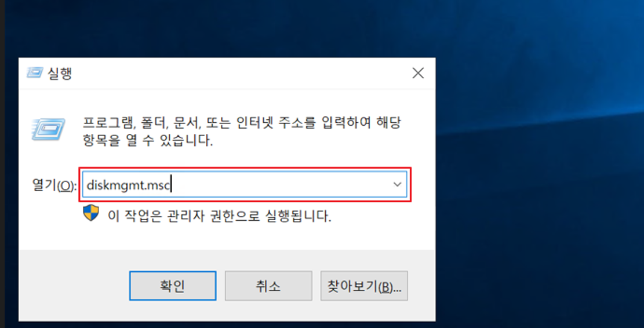Expand the 열기 combo box history arrow
The width and height of the screenshot is (644, 328).
tap(397, 184)
